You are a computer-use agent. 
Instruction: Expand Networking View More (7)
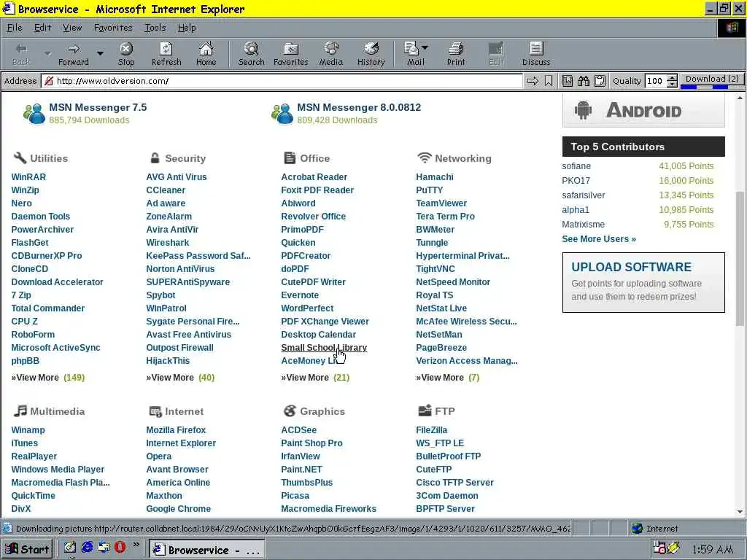[448, 378]
